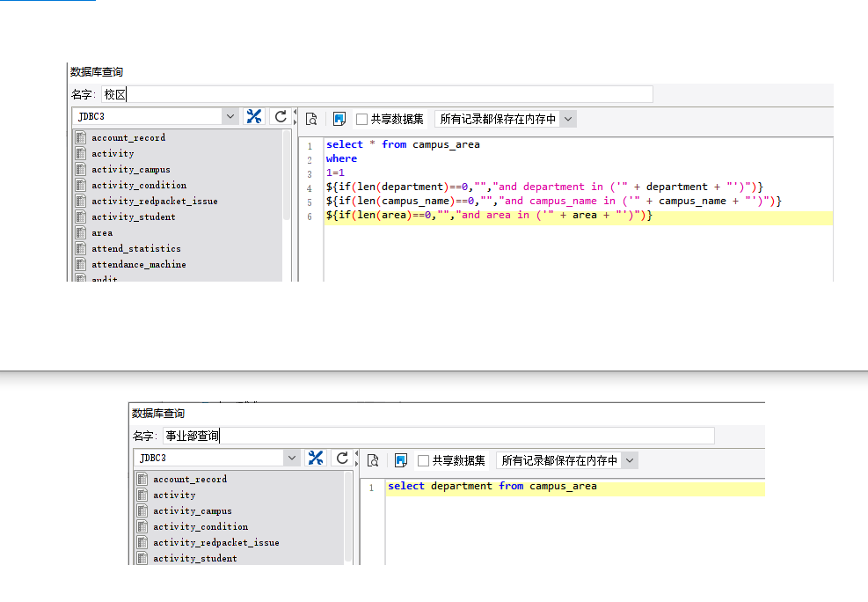Click table icon beside area in upper list
Viewport: 868px width, 602px height.
pyautogui.click(x=81, y=232)
